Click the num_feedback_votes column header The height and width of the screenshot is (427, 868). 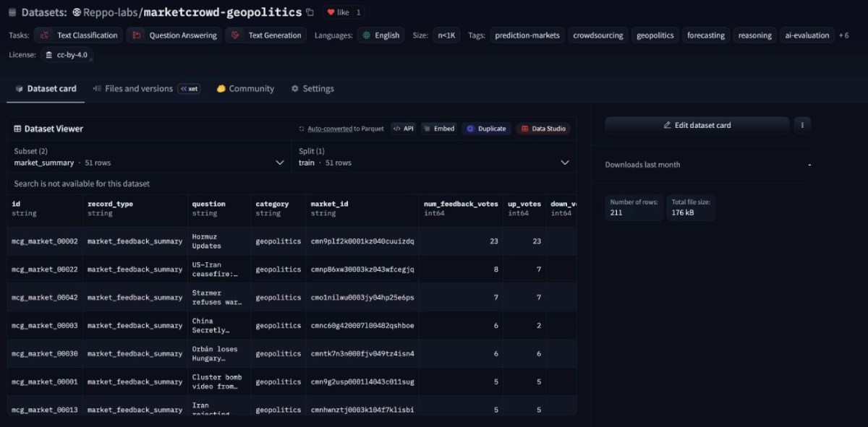coord(461,208)
